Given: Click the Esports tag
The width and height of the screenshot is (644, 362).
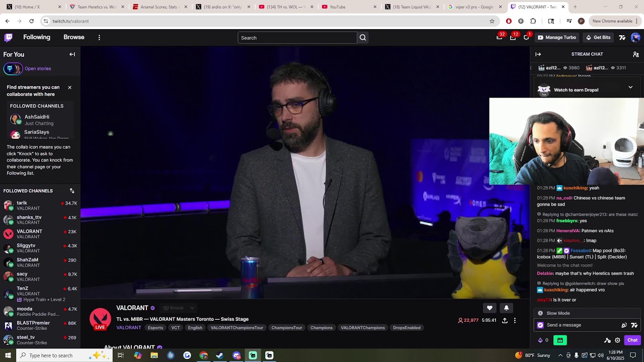Looking at the screenshot, I should 155,328.
